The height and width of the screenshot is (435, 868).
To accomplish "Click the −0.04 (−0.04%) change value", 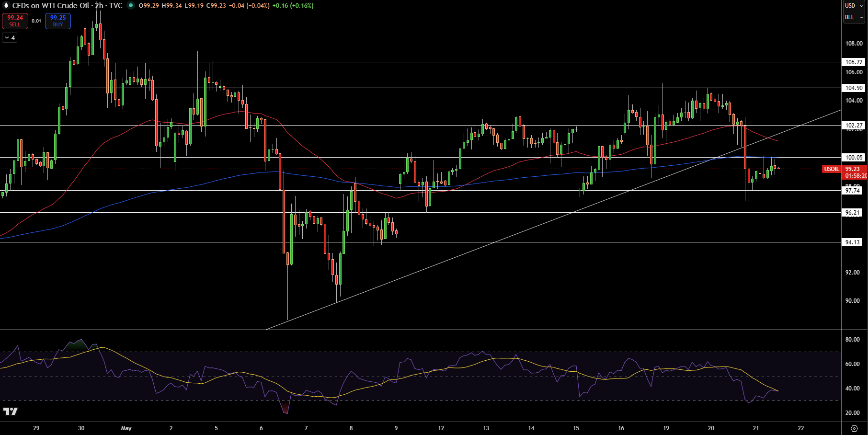I will point(249,6).
